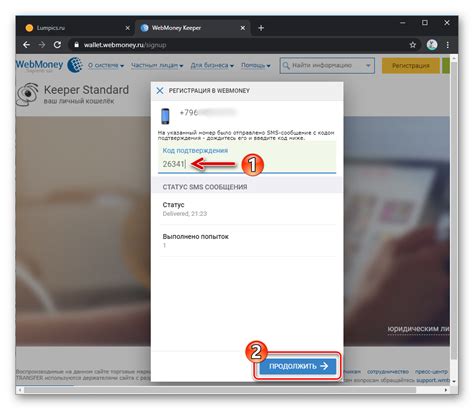This screenshot has width=474, height=410.
Task: Maximize the Chrome window
Action: pyautogui.click(x=425, y=23)
